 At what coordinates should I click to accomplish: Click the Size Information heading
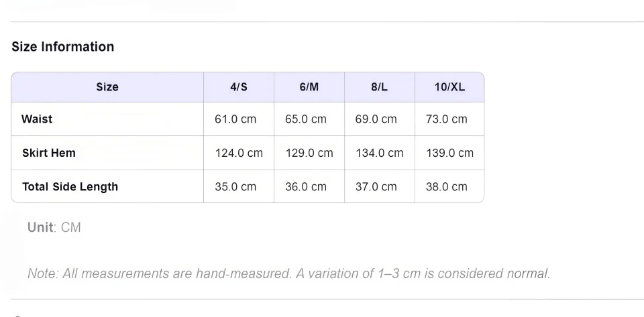63,47
